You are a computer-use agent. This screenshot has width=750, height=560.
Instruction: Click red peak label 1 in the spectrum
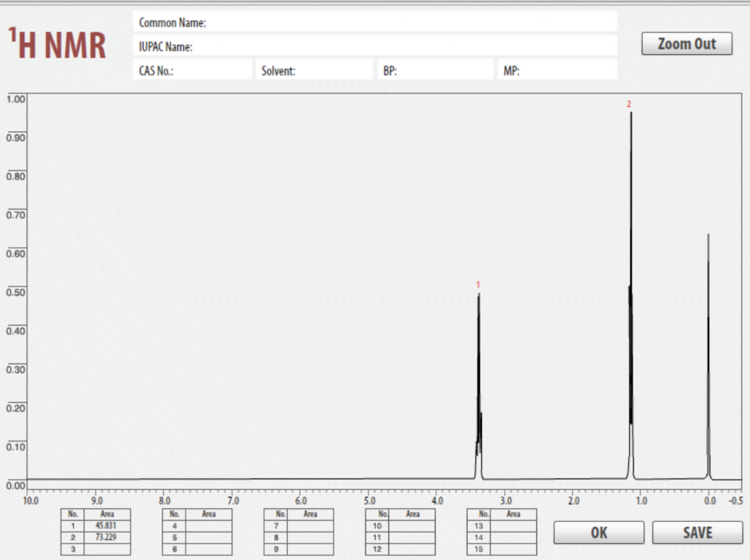tap(478, 285)
